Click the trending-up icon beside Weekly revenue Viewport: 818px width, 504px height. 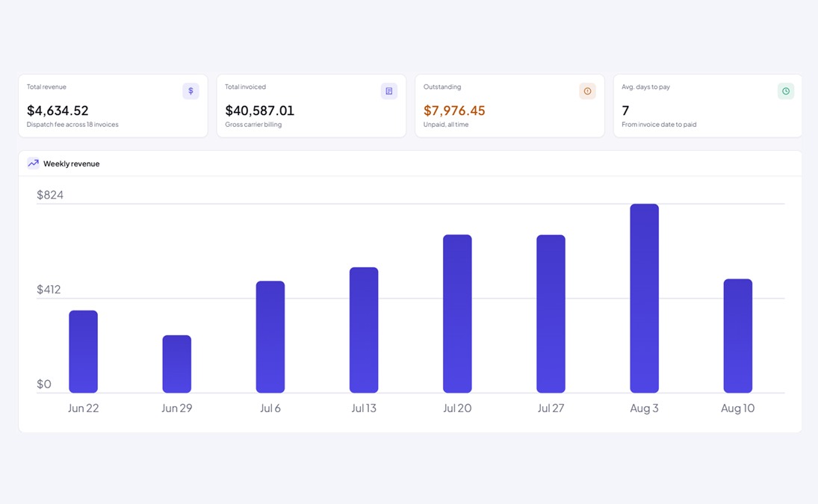coord(34,163)
